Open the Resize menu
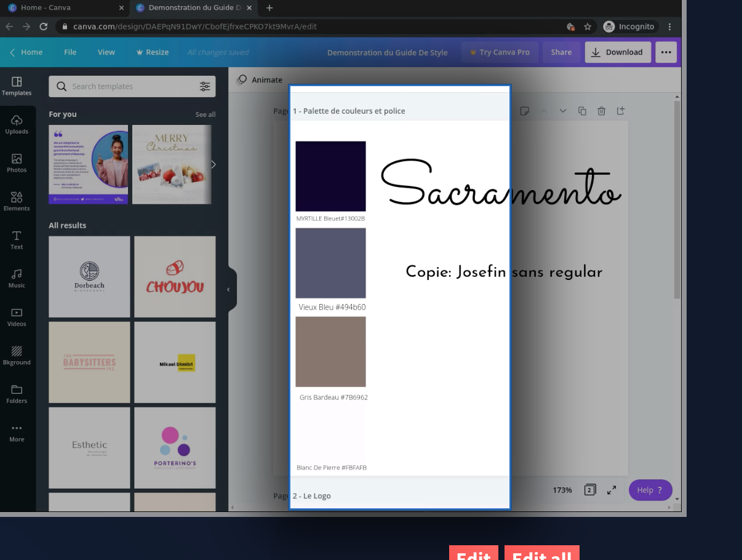Viewport: 742px width, 560px height. (153, 52)
